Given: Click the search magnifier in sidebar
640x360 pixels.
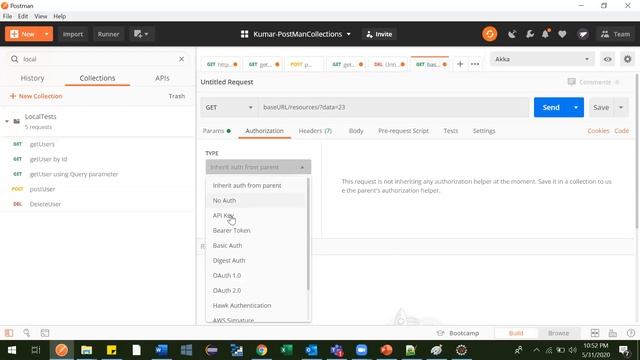Looking at the screenshot, I should point(15,59).
